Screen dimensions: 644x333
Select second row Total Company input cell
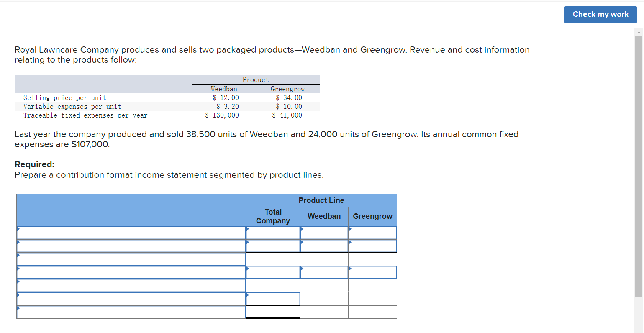click(273, 246)
